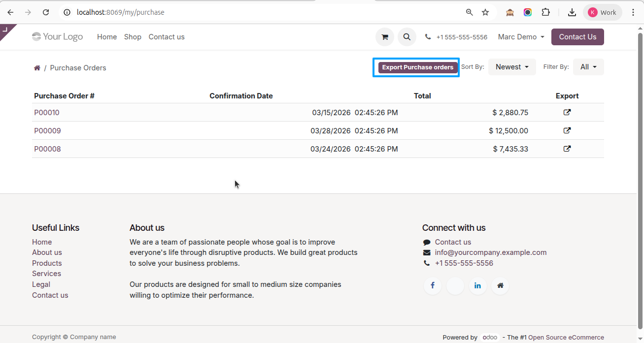Click the 03/15/2026 confirmation date cell
Viewport: 644px width, 343px height.
coord(355,113)
